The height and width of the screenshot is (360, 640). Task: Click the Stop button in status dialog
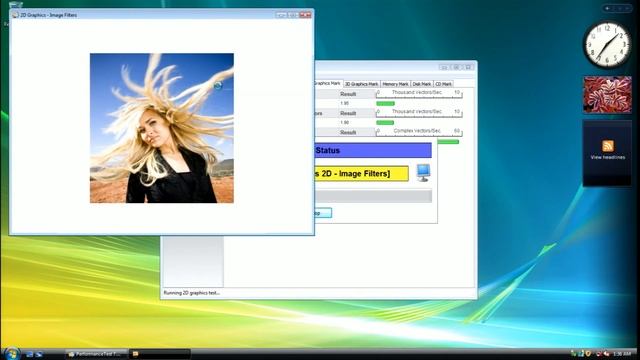(323, 213)
